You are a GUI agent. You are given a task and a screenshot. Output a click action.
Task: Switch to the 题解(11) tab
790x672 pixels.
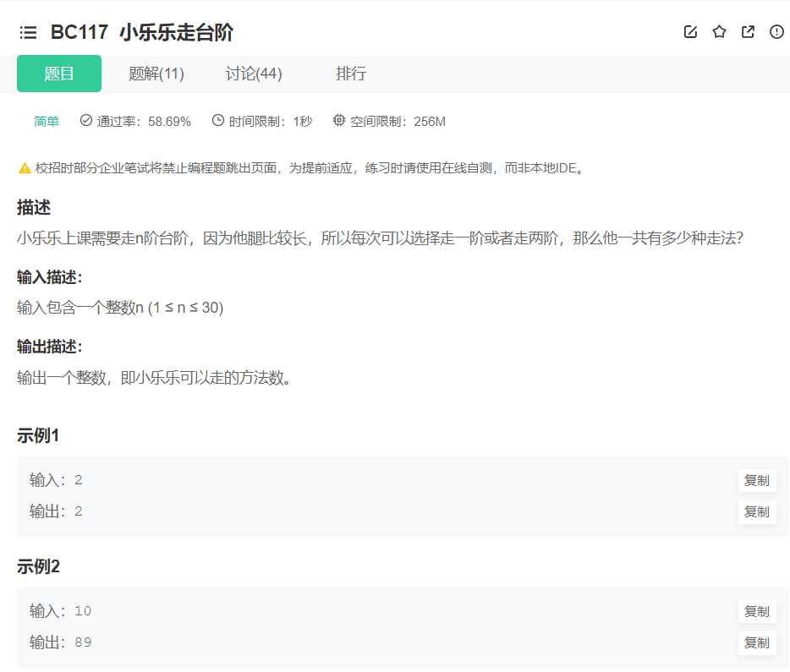click(156, 74)
